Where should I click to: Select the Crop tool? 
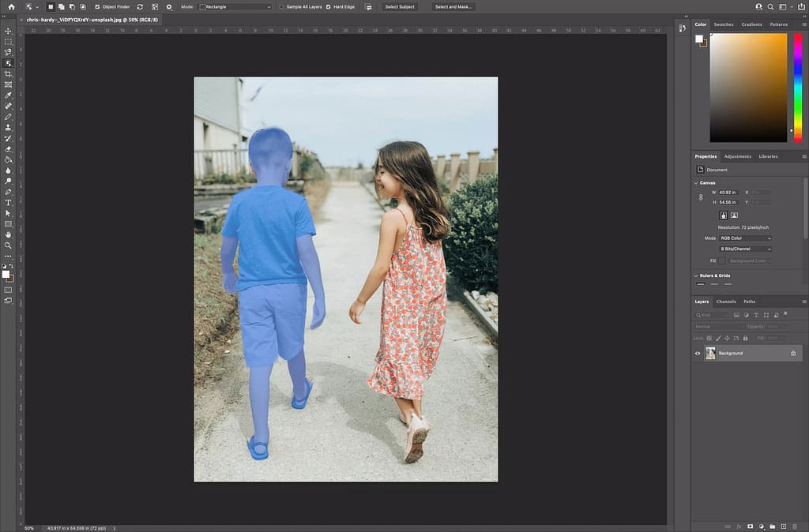click(8, 75)
